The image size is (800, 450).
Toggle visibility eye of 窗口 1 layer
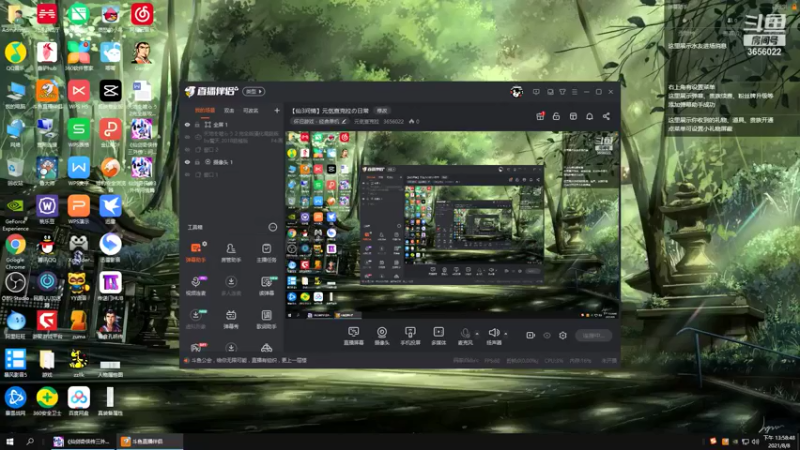187,174
